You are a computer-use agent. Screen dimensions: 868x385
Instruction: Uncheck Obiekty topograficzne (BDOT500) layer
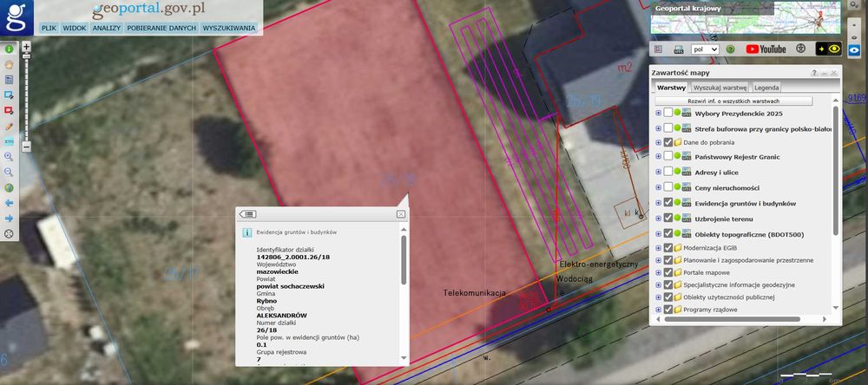click(668, 234)
